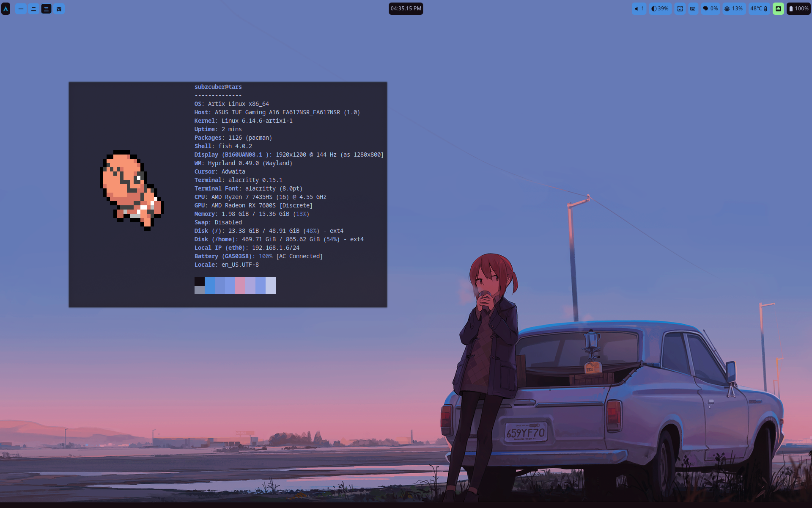Click the pink color block in palette
812x508 pixels.
[x=240, y=285]
